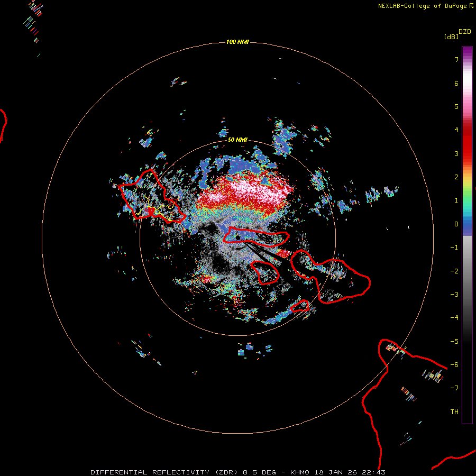This screenshot has width=476, height=476.
Task: Click the NEXLAB-College of DuPage credit text
Action: point(426,6)
